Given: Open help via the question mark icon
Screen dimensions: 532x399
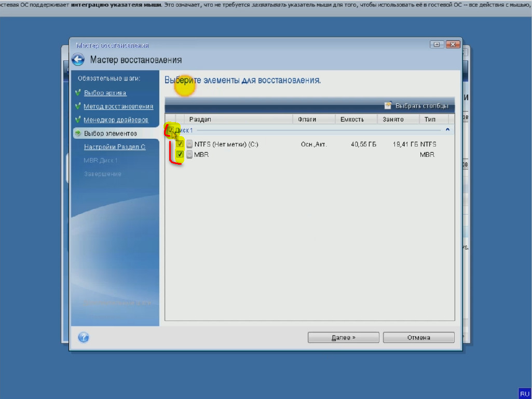Looking at the screenshot, I should 84,337.
